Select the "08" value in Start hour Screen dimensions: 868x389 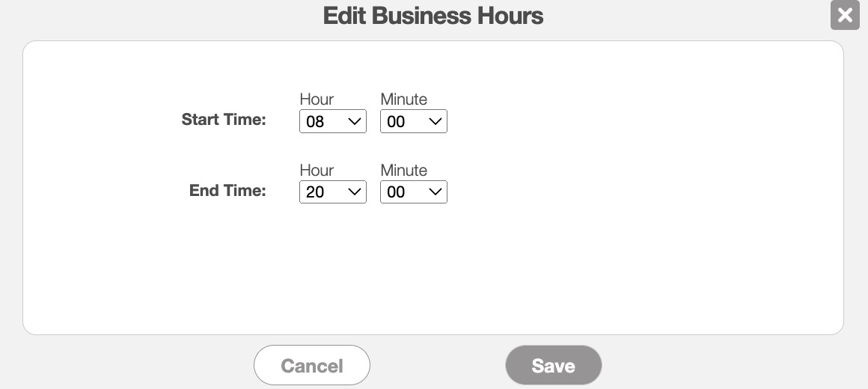pyautogui.click(x=315, y=122)
